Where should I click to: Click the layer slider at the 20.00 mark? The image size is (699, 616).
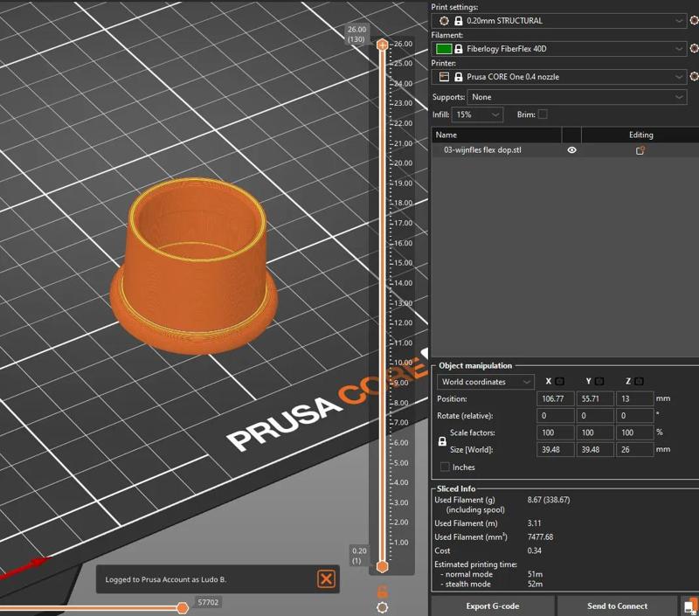tap(382, 163)
